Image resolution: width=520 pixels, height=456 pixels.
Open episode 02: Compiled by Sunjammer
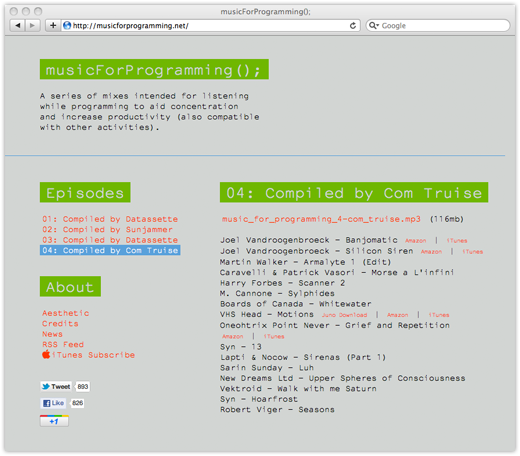coord(107,229)
